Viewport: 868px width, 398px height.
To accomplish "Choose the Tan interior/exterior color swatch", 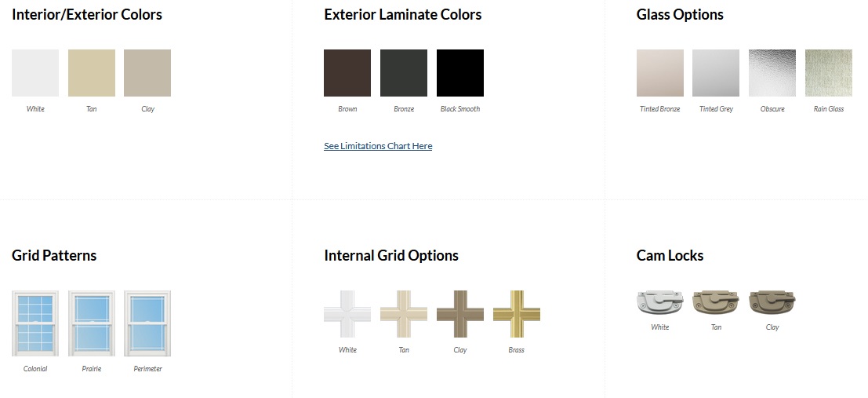I will pos(92,73).
